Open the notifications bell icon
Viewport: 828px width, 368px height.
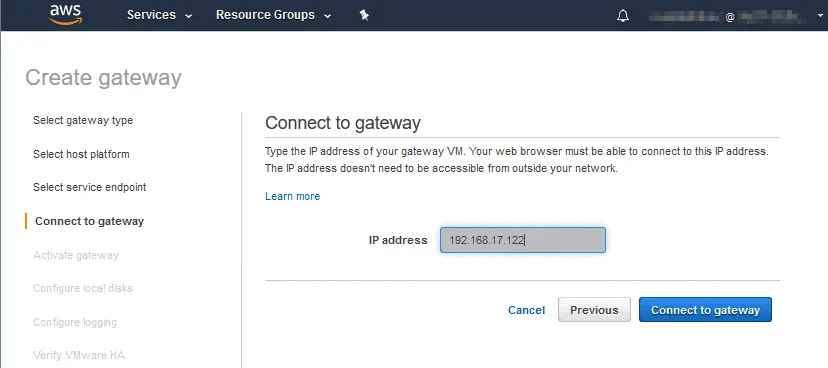(623, 16)
